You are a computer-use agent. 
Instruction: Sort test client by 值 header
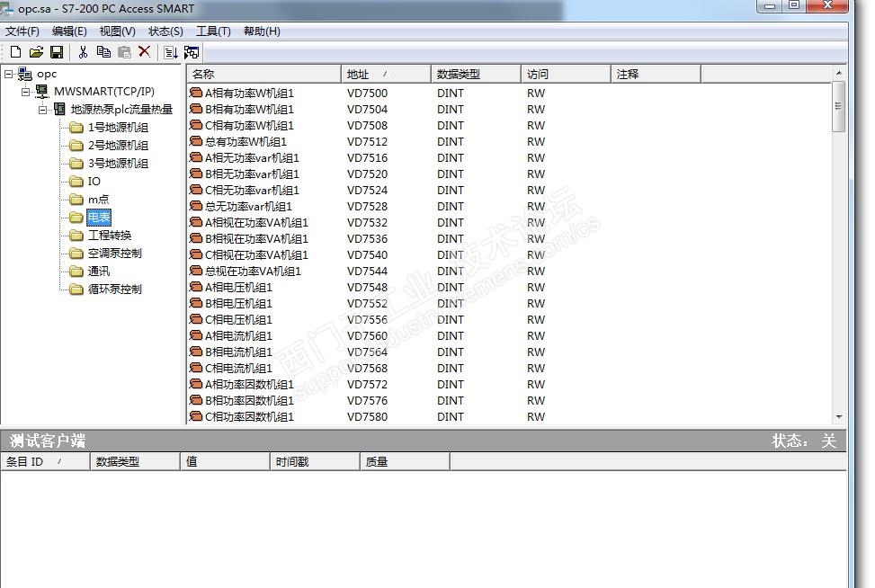225,462
